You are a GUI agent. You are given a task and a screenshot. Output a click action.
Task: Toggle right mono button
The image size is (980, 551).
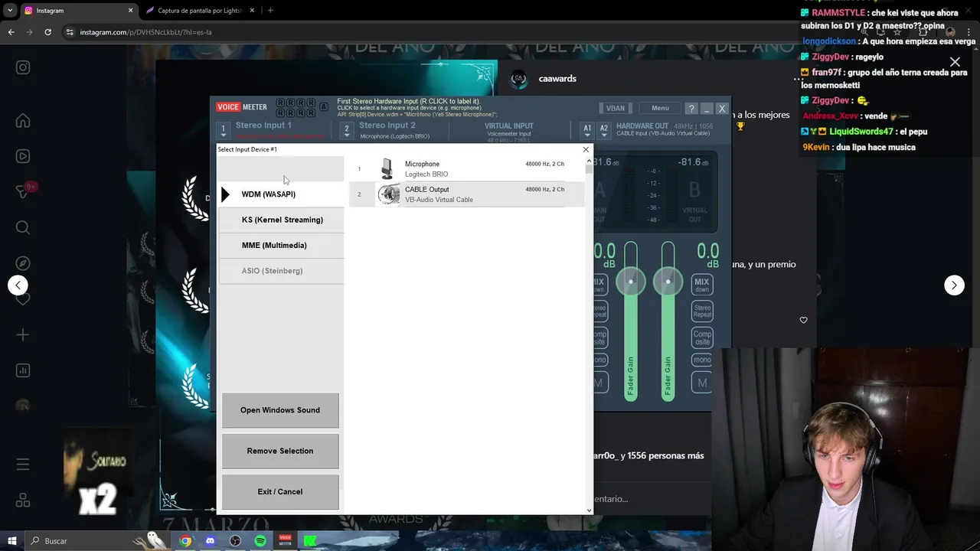702,360
